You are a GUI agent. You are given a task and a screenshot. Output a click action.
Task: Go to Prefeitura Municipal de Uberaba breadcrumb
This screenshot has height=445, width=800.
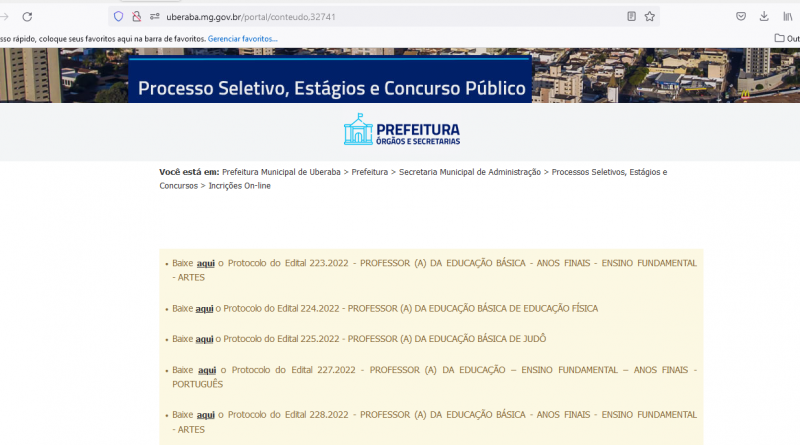coord(281,172)
